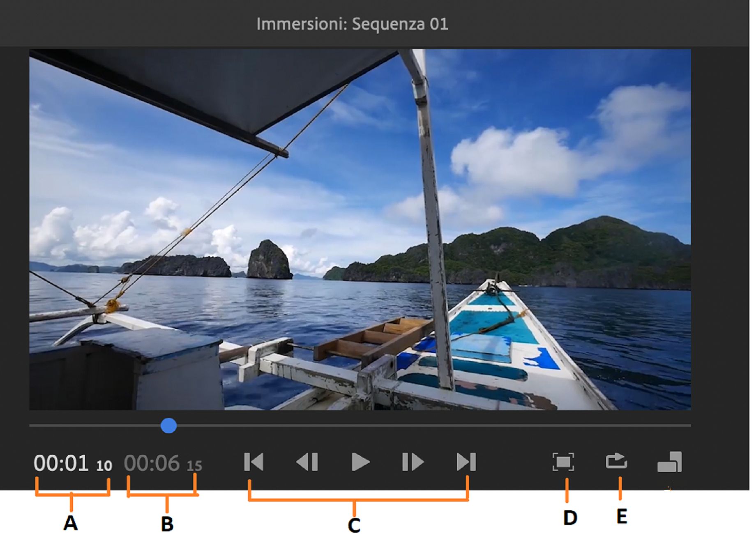The width and height of the screenshot is (756, 534).
Task: Go to the next edit point
Action: point(466,462)
